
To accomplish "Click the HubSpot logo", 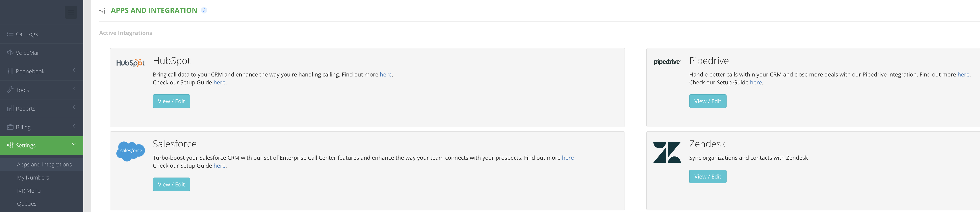I will pyautogui.click(x=131, y=63).
